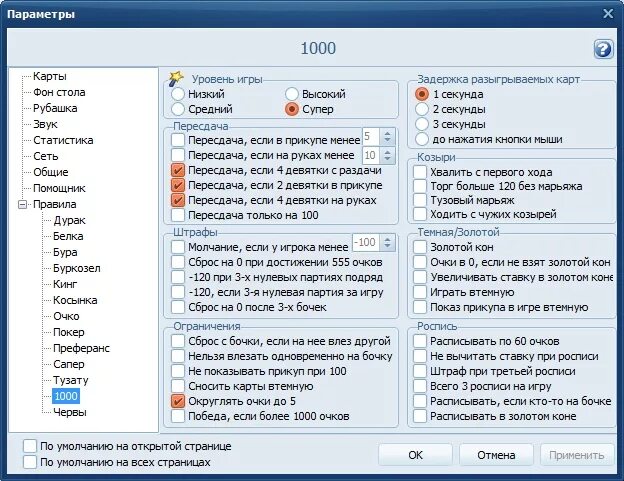Check По умолчанию на открытой странице
This screenshot has height=481, width=624.
click(30, 446)
